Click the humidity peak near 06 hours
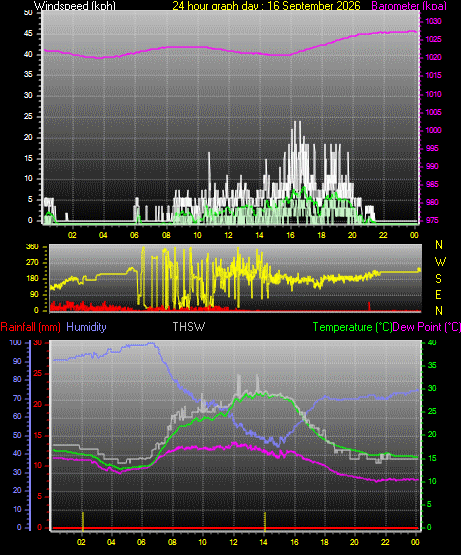461x555 pixels. click(150, 343)
